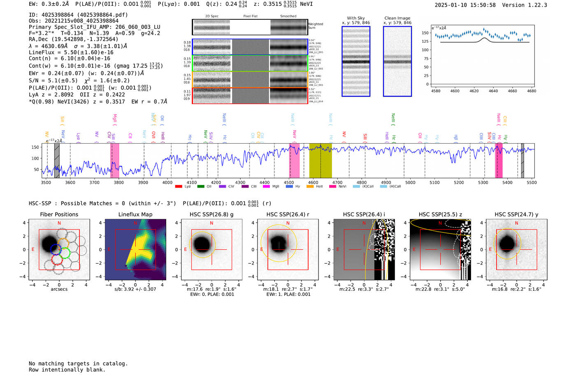Viewport: 576px width, 392px height.
Task: Click the m:18.1 re:2.7" s:1.7" caption
Action: [x=288, y=289]
